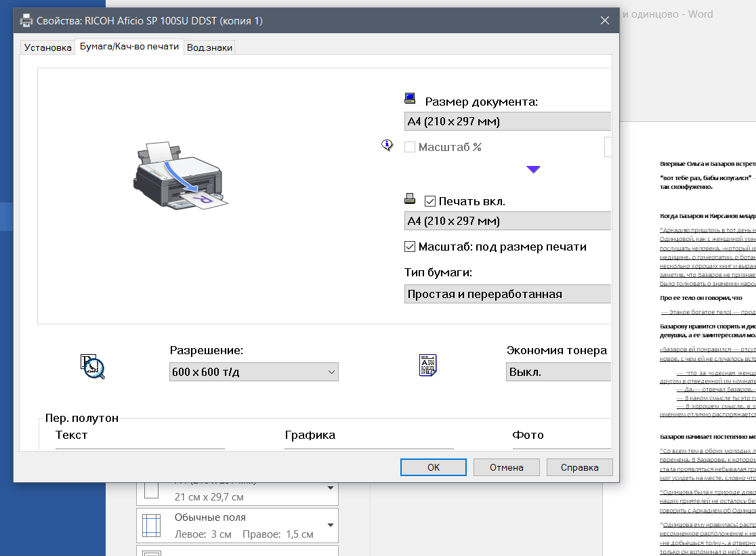Click the Фото halftone label
Image resolution: width=756 pixels, height=556 pixels.
click(x=528, y=435)
